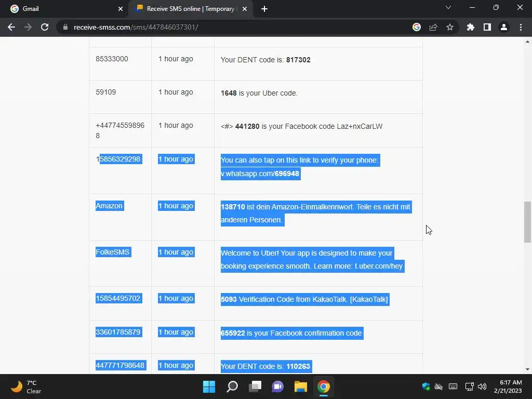Open the volume speaker icon
This screenshot has width=532, height=399.
click(x=482, y=387)
